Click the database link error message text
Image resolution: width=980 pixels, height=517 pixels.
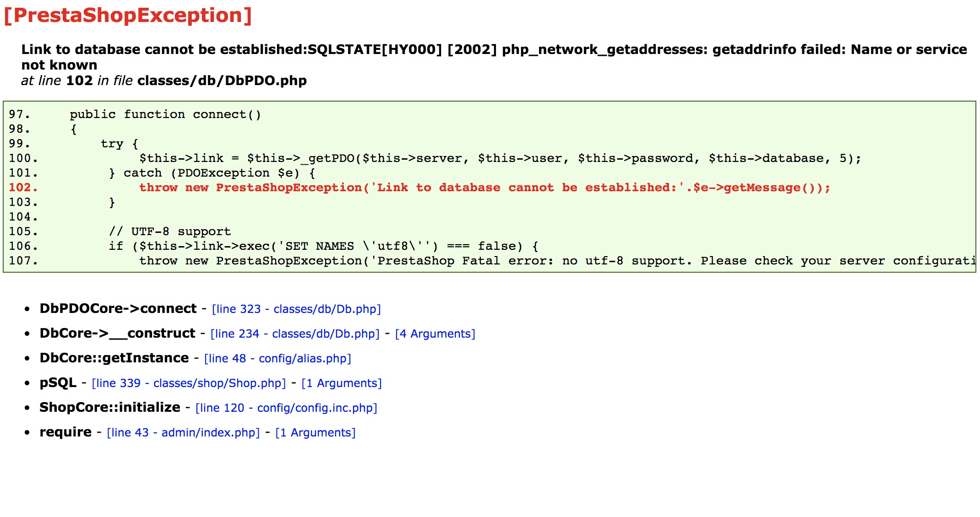coord(494,49)
